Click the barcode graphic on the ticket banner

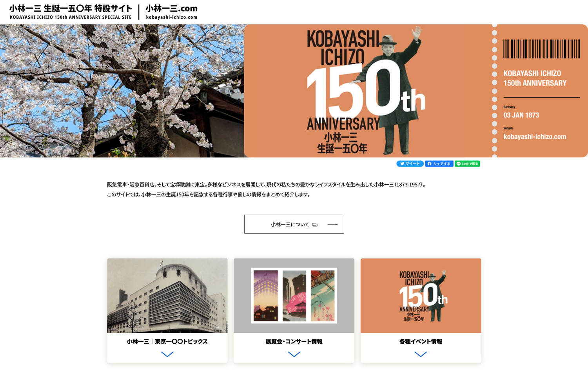click(541, 49)
